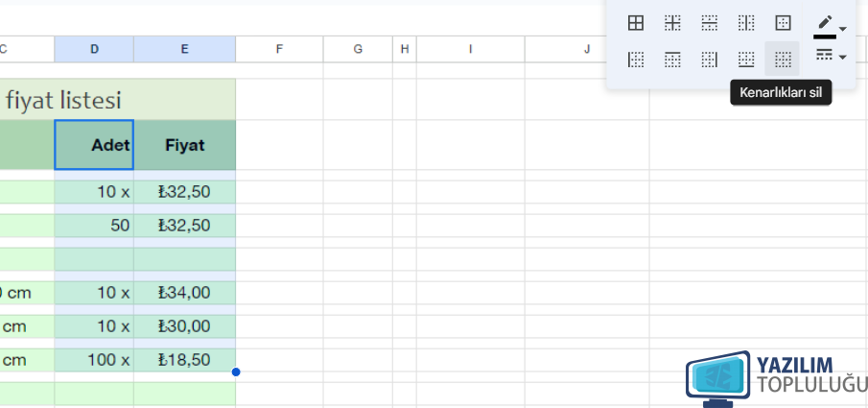This screenshot has height=408, width=868.
Task: Click the clear borders icon
Action: click(x=783, y=59)
